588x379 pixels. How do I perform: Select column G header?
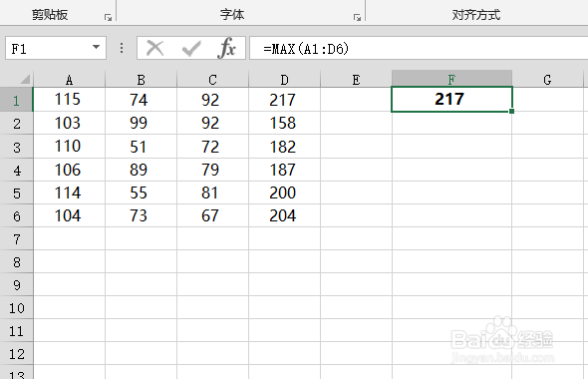[547, 79]
